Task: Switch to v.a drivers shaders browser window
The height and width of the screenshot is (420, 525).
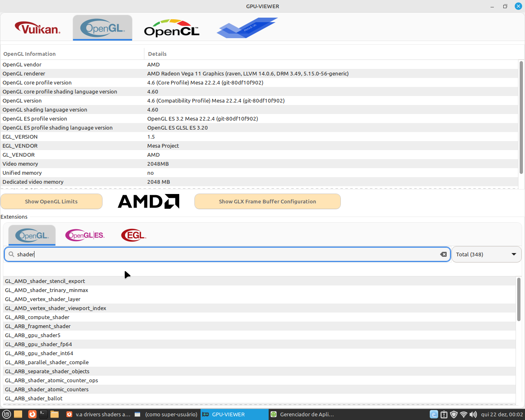Action: coord(98,414)
